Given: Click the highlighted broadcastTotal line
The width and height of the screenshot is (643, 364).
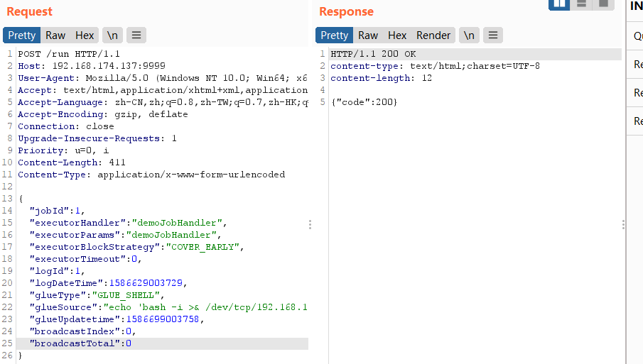Looking at the screenshot, I should click(163, 343).
